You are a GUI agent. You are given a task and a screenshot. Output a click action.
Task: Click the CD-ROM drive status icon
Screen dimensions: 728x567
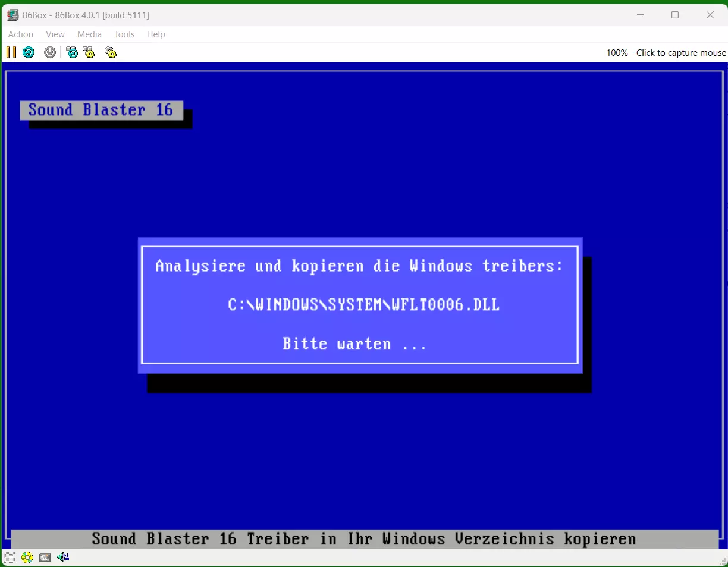click(27, 557)
